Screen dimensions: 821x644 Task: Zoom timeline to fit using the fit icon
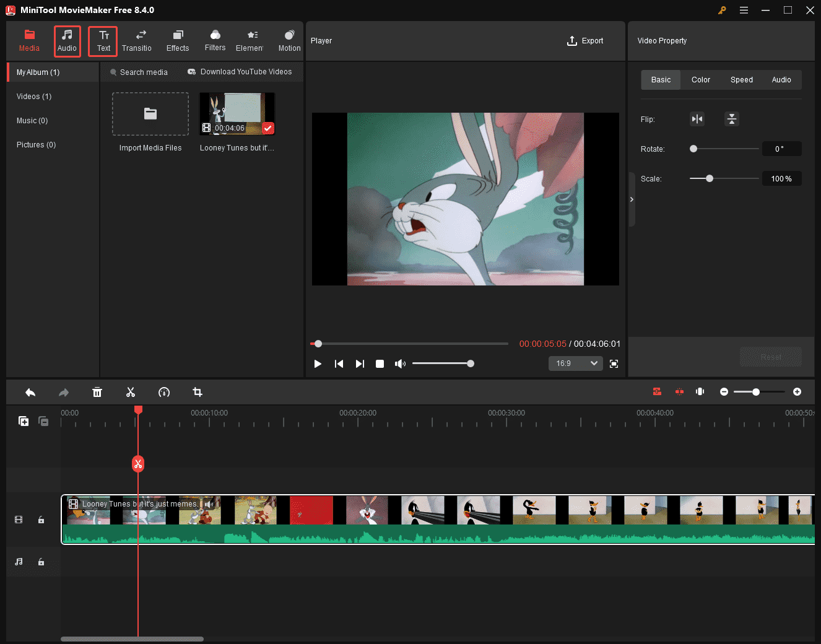(x=700, y=391)
